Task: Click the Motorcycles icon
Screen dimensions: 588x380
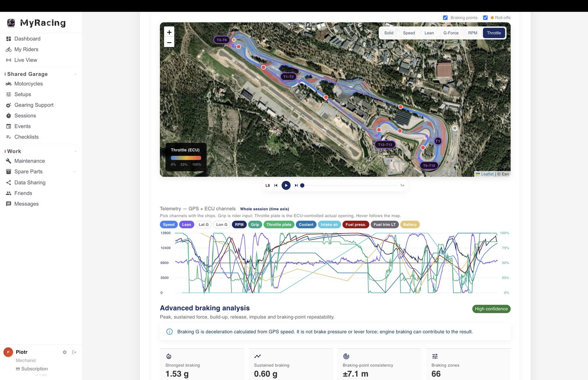Action: 8,84
